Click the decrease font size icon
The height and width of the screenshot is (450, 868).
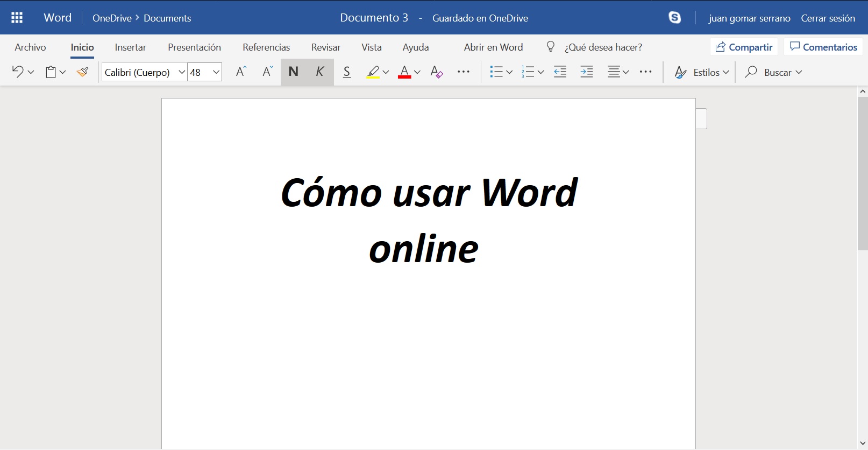267,72
